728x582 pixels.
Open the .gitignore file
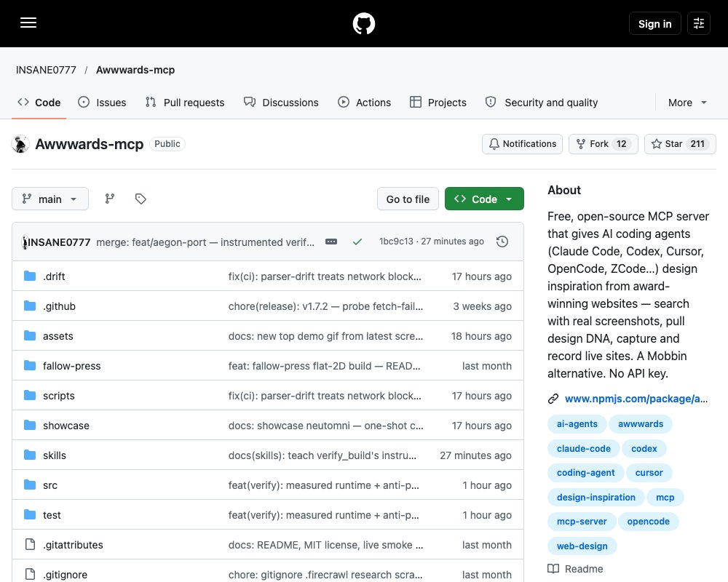point(65,575)
